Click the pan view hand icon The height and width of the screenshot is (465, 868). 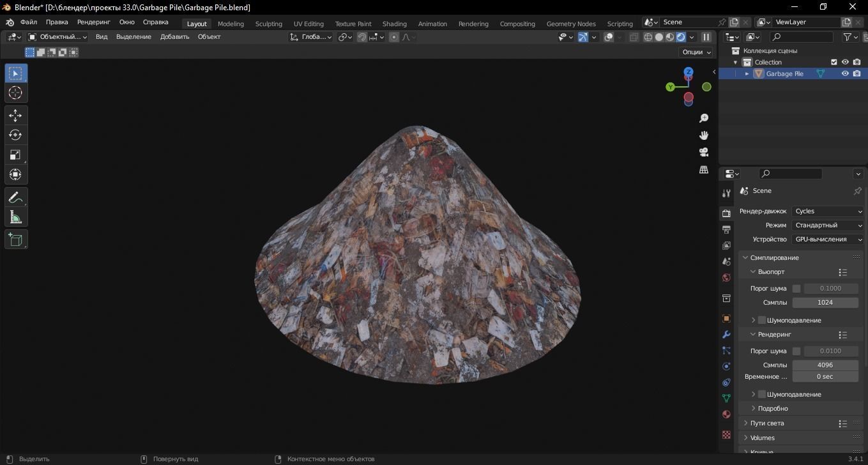[704, 135]
